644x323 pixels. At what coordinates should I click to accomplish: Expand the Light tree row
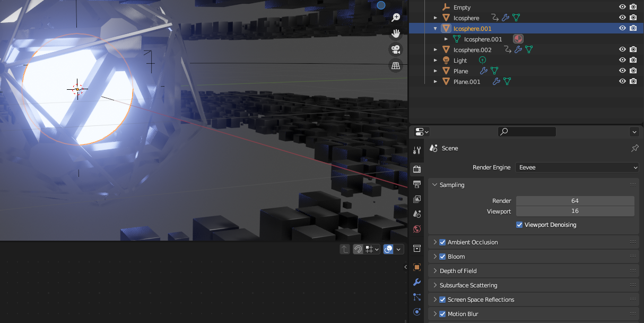pos(436,61)
